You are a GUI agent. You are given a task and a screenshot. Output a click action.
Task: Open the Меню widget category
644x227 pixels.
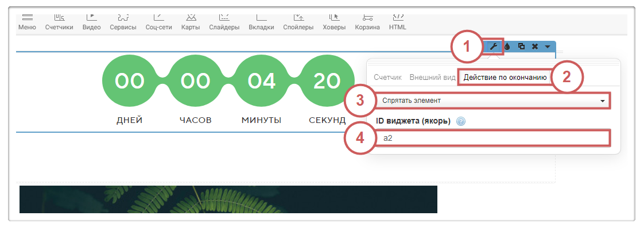pos(27,23)
